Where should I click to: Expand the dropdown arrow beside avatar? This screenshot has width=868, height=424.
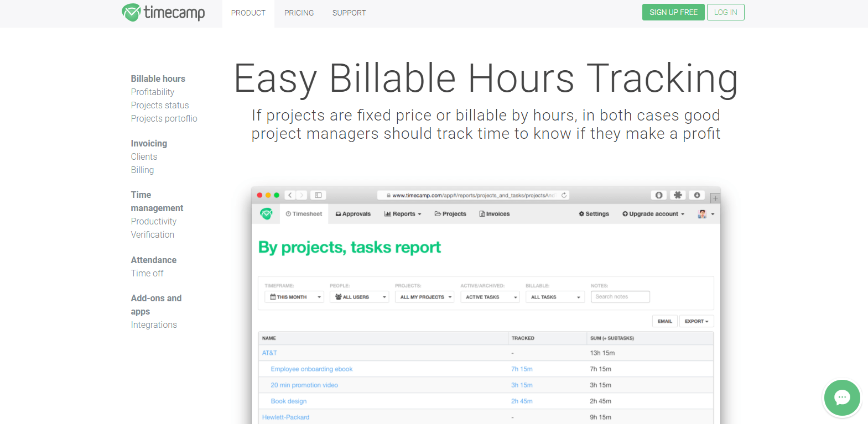(713, 214)
